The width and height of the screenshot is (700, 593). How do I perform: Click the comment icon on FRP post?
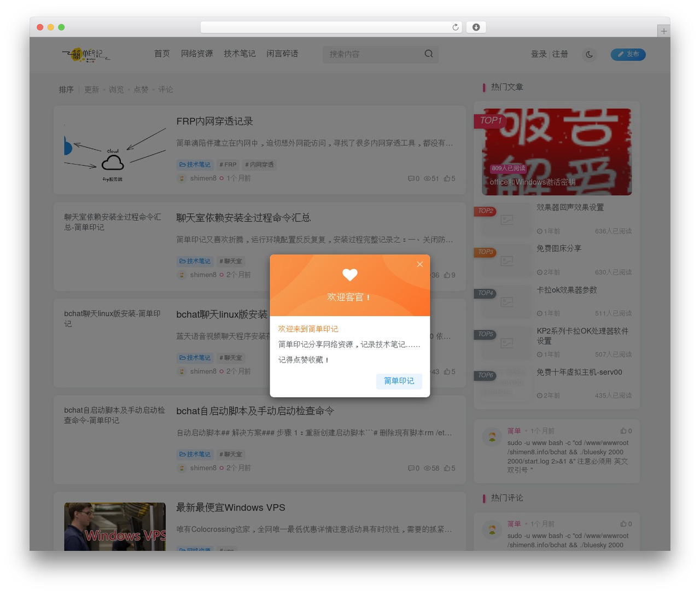coord(411,178)
